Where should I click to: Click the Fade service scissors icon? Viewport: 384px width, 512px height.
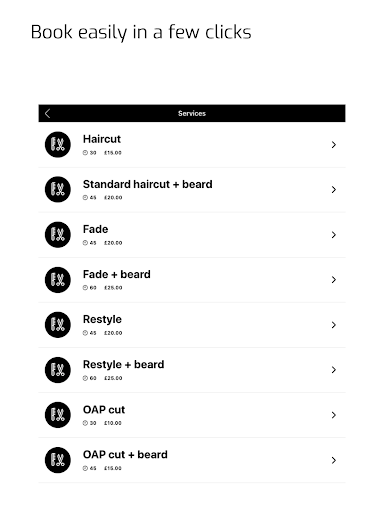(58, 235)
